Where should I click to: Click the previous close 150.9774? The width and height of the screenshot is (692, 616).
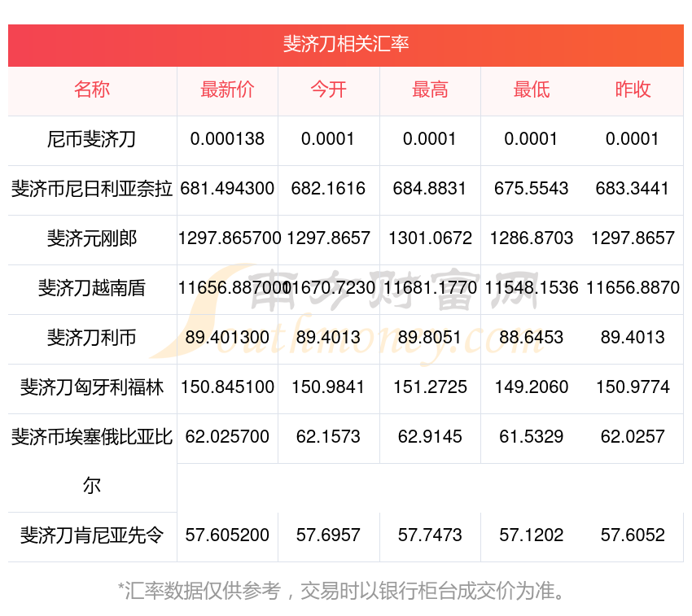[x=633, y=387]
